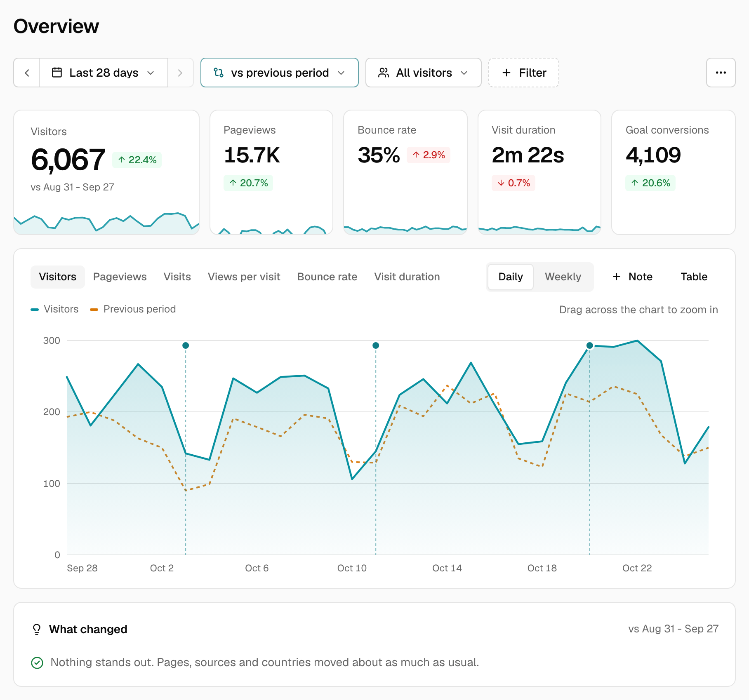
Task: Click the 22.4% increase badge
Action: (137, 160)
